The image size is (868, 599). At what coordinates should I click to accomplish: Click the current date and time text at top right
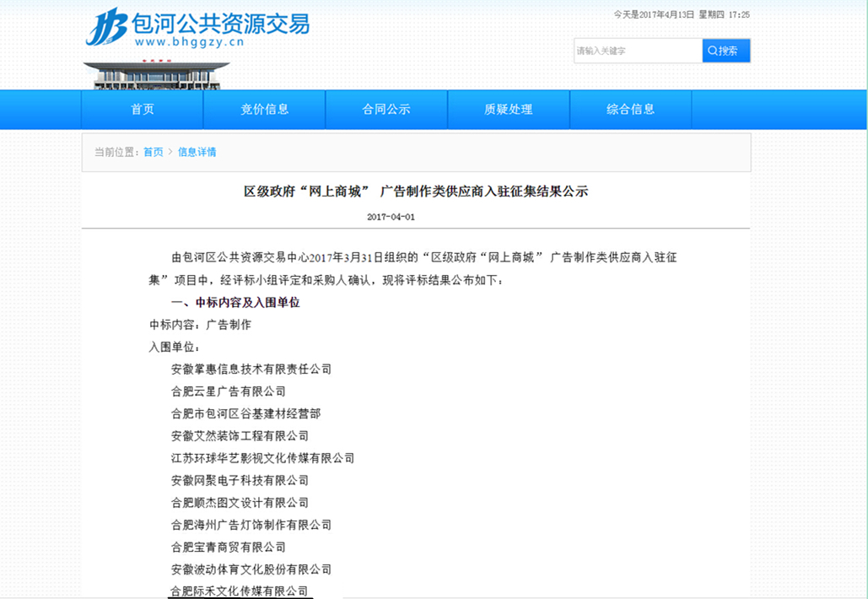(x=682, y=14)
